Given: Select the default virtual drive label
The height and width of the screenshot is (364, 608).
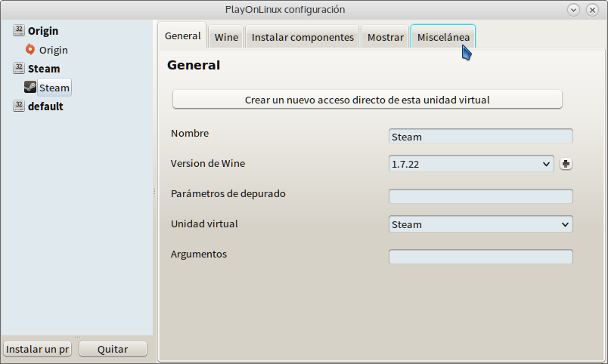Looking at the screenshot, I should pyautogui.click(x=45, y=106).
